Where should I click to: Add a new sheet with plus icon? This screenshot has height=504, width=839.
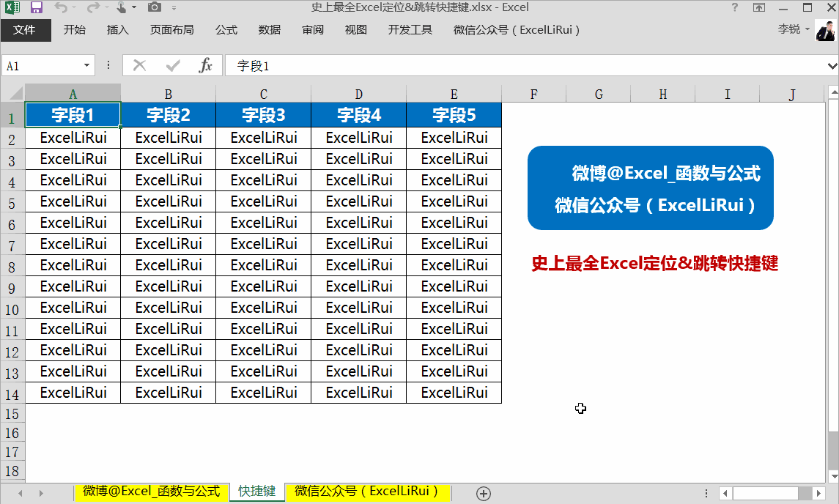483,493
